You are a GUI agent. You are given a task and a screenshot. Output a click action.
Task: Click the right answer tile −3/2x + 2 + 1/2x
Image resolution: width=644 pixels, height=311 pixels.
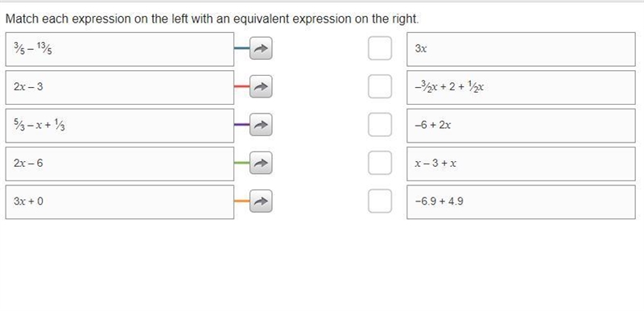pyautogui.click(x=521, y=88)
